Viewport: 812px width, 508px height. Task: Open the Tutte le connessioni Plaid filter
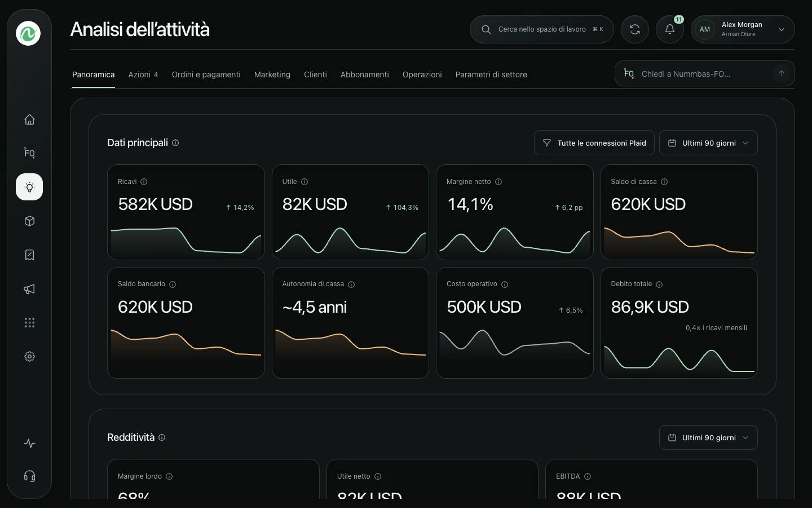tap(594, 143)
